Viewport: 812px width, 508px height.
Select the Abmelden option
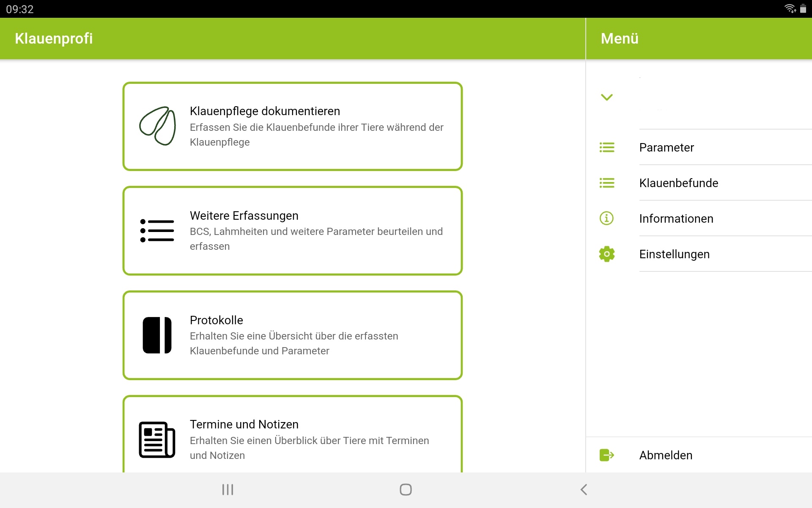pyautogui.click(x=666, y=455)
